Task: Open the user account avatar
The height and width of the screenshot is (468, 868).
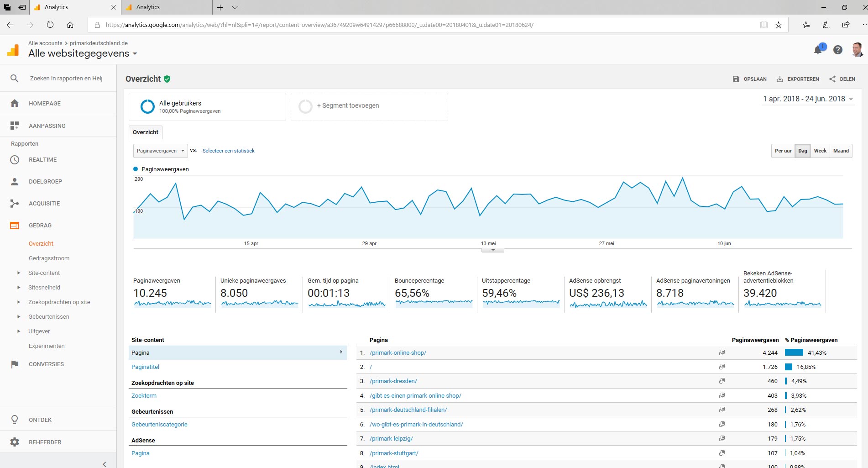Action: tap(857, 50)
